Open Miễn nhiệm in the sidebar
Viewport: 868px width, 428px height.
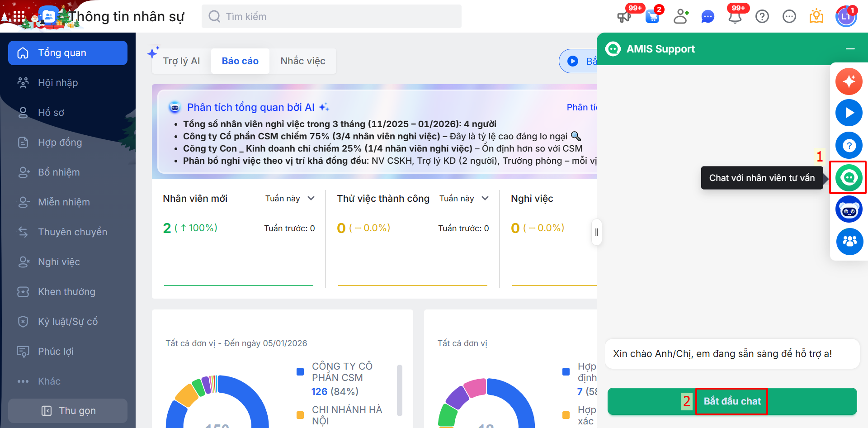pos(68,202)
